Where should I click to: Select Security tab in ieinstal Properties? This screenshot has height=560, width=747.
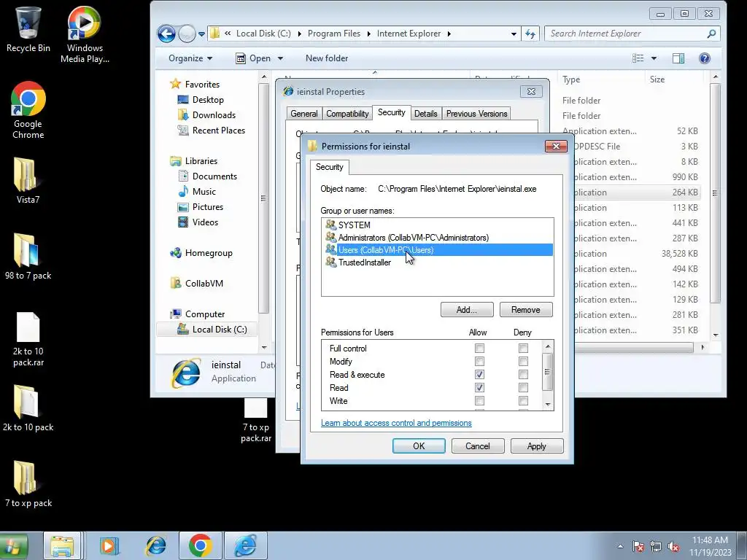pos(392,112)
